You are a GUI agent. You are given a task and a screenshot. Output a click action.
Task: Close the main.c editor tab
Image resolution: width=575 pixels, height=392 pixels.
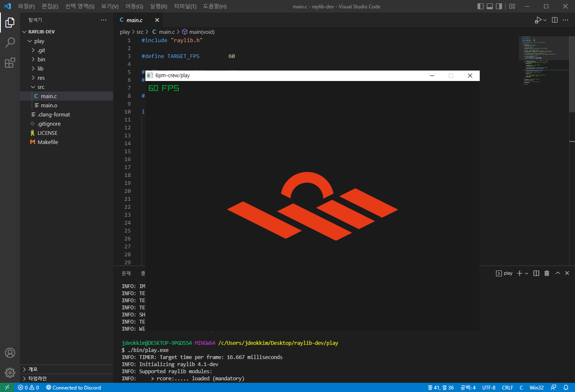[157, 20]
